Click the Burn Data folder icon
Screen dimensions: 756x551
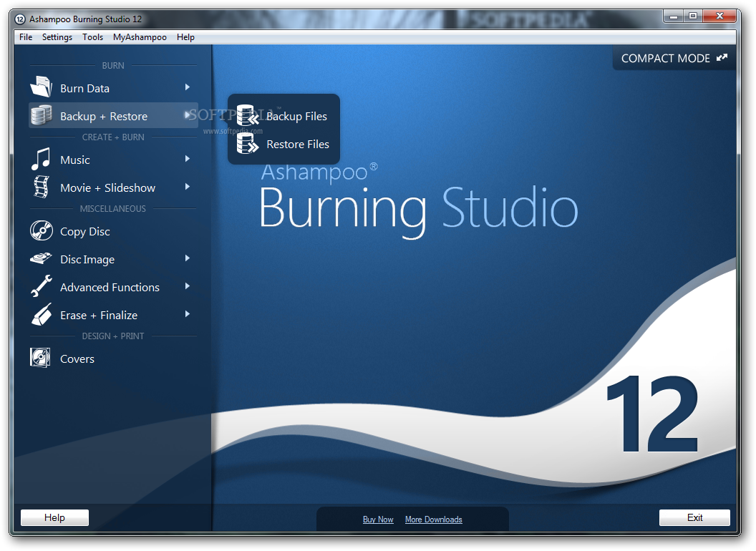tap(41, 87)
